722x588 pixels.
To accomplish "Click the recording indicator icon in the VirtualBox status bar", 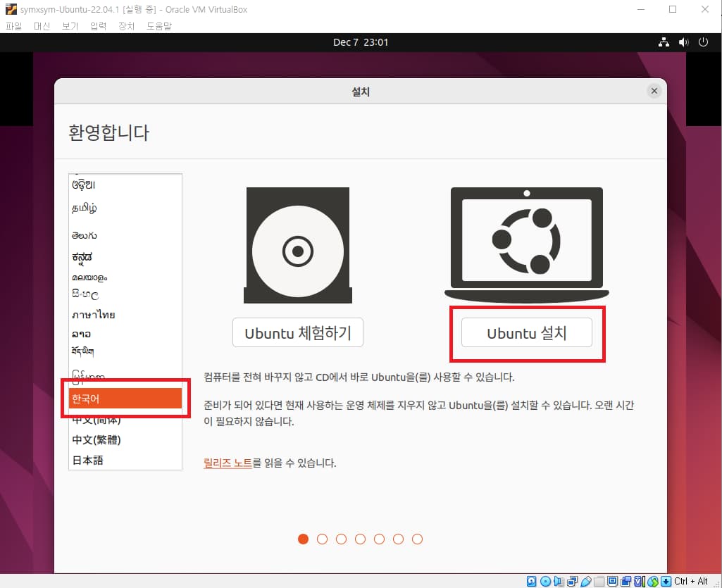I will [625, 581].
